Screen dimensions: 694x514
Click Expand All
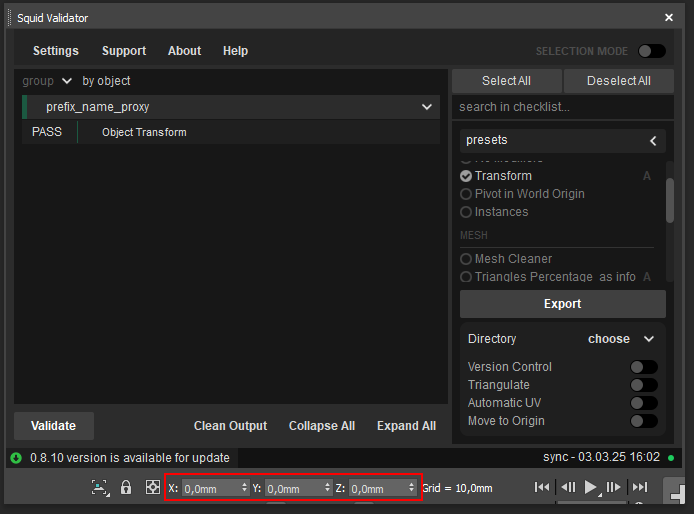coord(406,426)
